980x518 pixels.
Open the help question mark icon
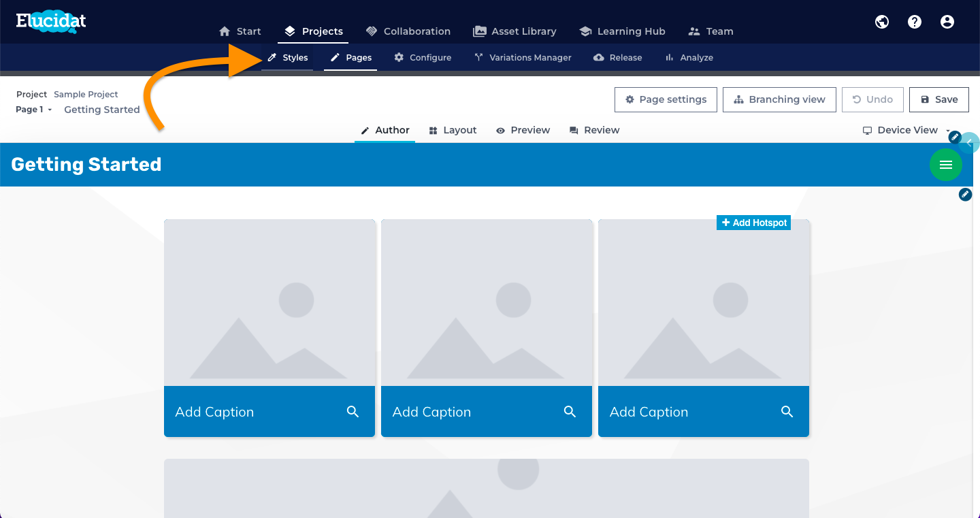point(915,22)
